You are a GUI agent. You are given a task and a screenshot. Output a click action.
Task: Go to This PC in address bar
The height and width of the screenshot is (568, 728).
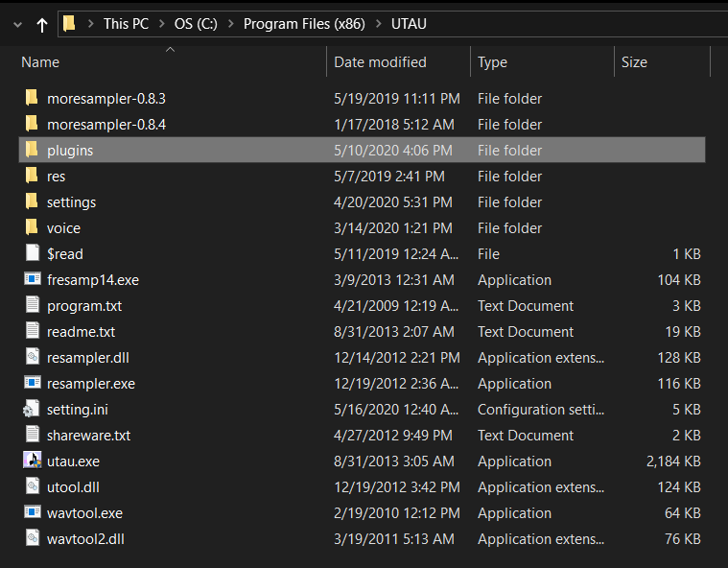126,24
